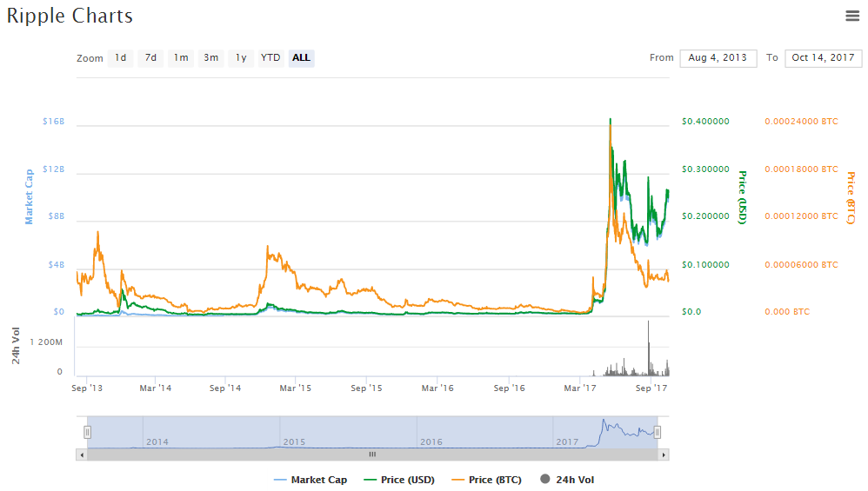Toggle Price (BTC) series in legend
Viewport: 868px width, 491px height.
[x=486, y=480]
